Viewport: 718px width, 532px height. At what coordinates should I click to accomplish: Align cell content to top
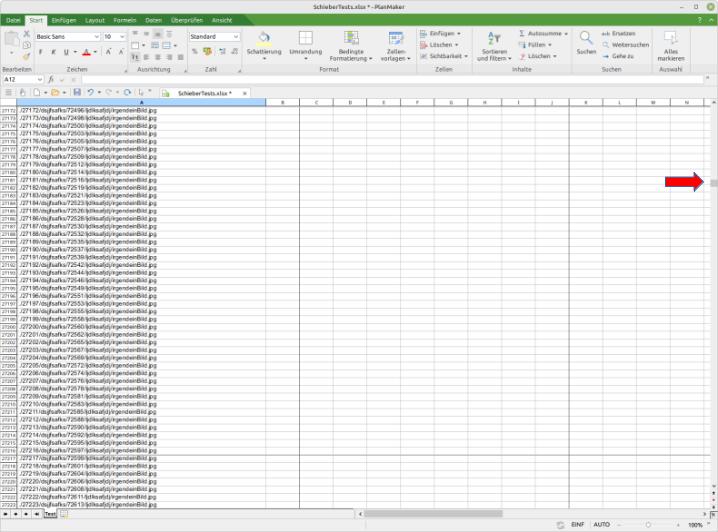pos(135,33)
